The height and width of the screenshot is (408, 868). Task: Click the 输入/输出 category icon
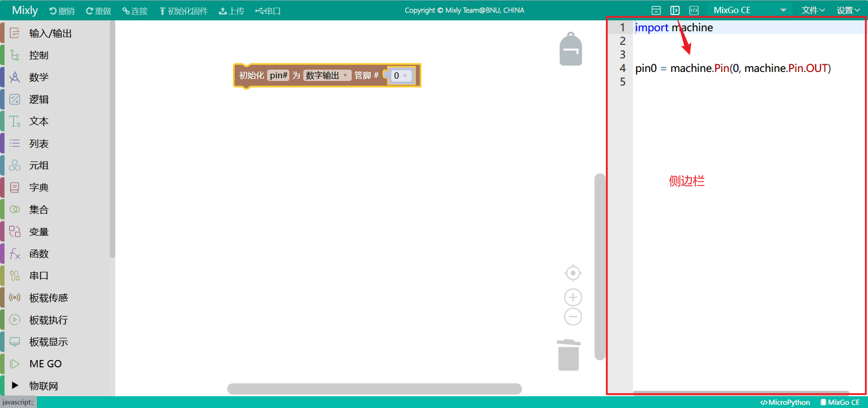tap(15, 33)
